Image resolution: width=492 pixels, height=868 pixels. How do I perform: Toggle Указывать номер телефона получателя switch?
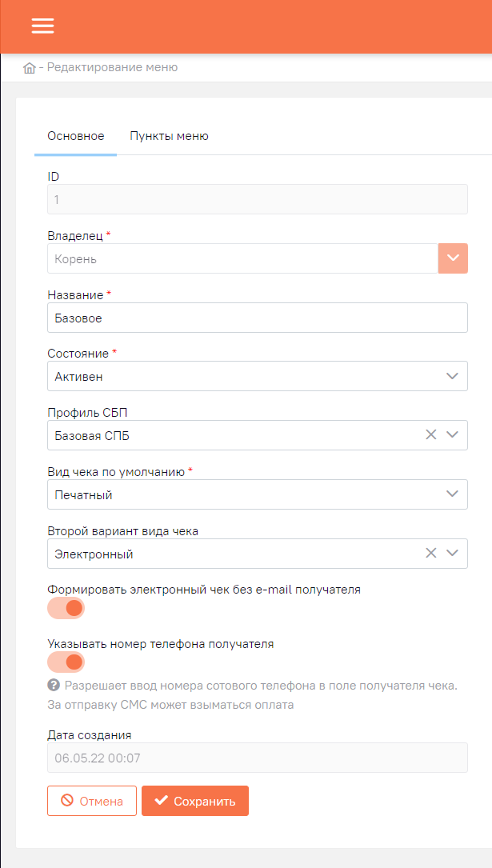click(x=66, y=662)
